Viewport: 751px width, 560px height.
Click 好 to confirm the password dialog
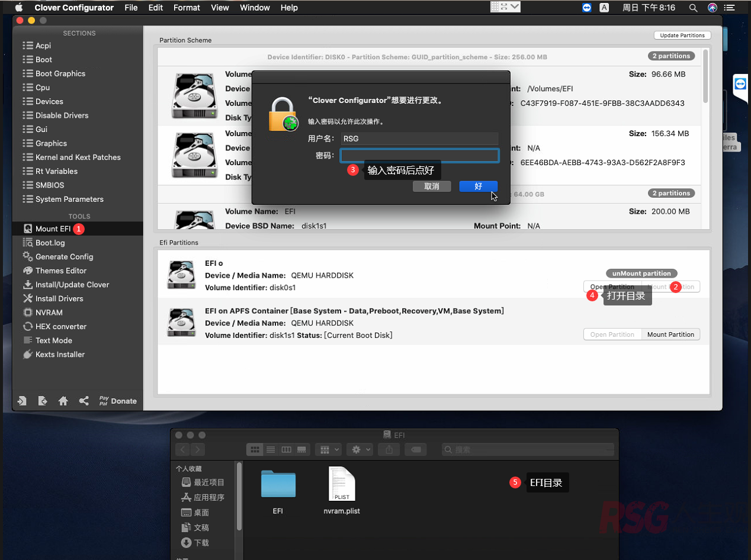478,186
